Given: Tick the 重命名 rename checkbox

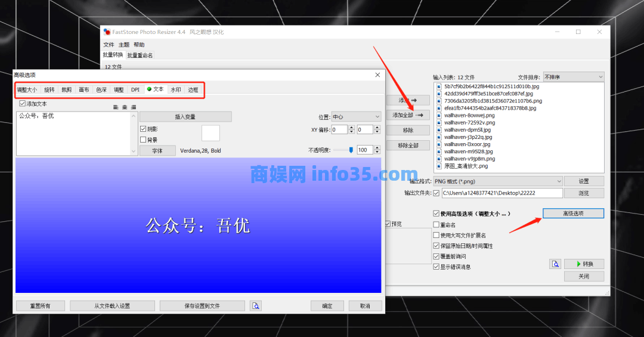Looking at the screenshot, I should [x=436, y=225].
